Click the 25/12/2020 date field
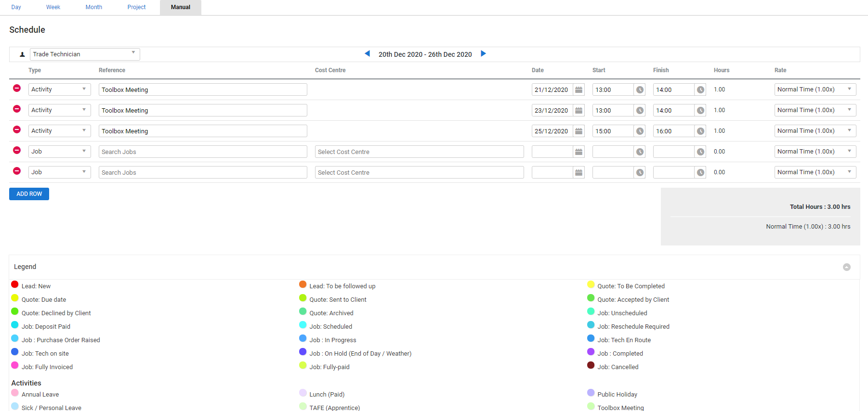The image size is (868, 411). pyautogui.click(x=552, y=131)
